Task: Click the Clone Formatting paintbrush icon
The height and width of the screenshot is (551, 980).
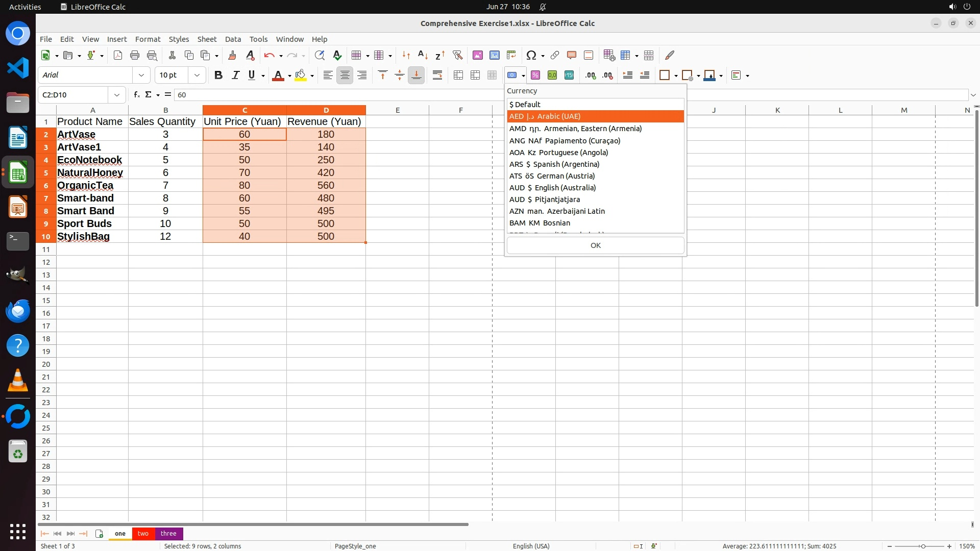Action: [232, 55]
